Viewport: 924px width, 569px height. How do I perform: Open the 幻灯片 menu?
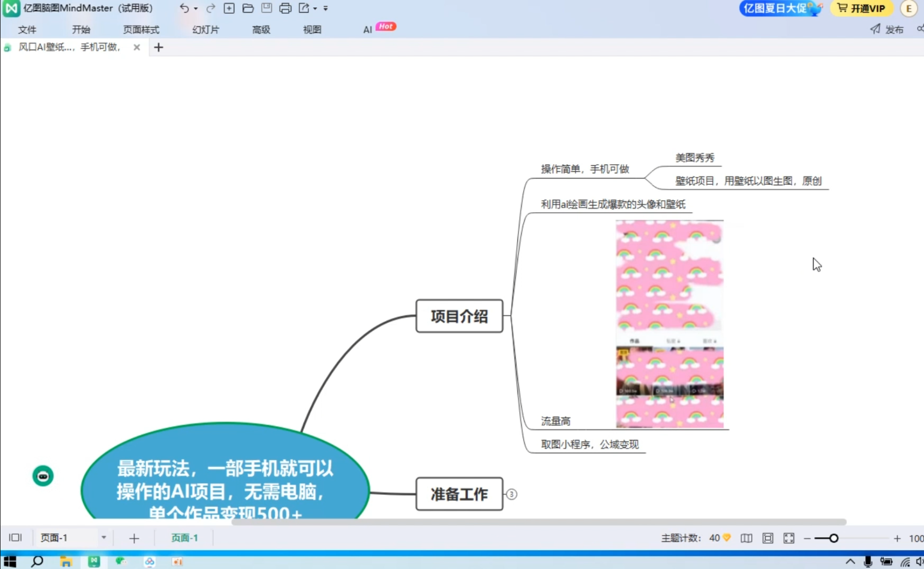tap(205, 29)
